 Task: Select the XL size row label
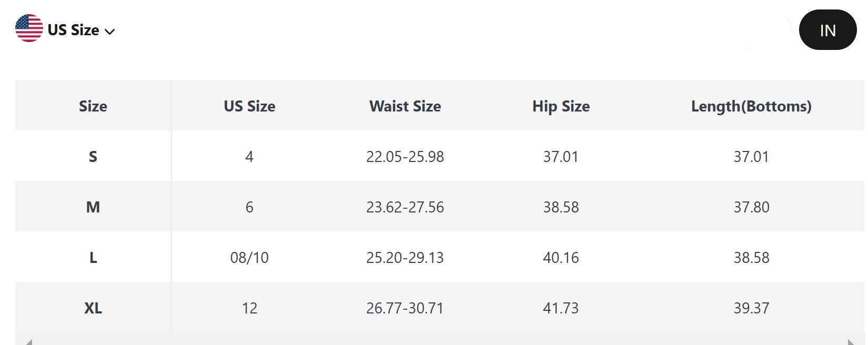coord(93,308)
